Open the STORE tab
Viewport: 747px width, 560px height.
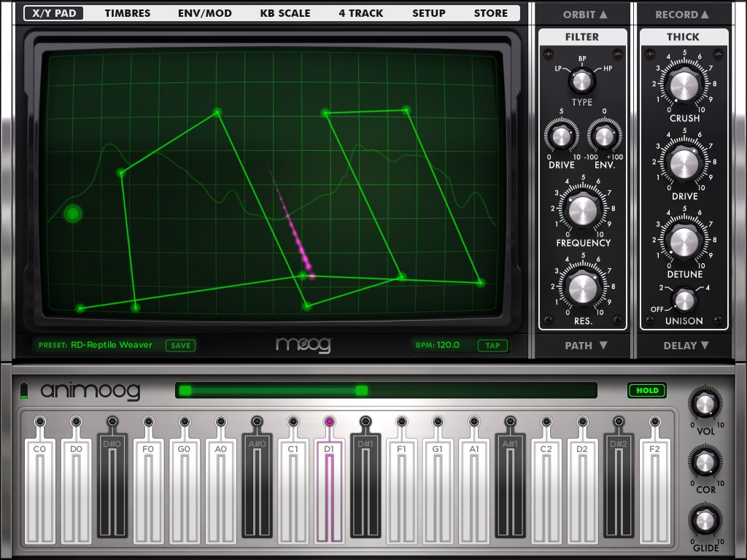491,13
